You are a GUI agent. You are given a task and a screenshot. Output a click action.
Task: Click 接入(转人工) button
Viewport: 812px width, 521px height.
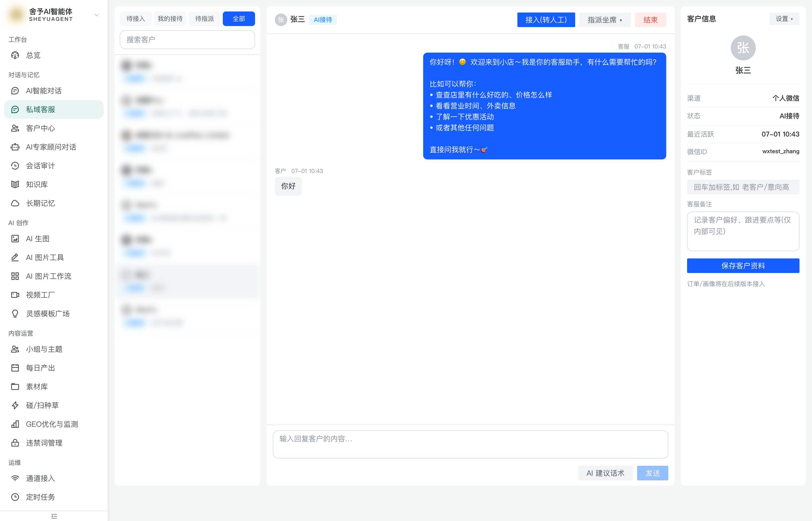[546, 20]
